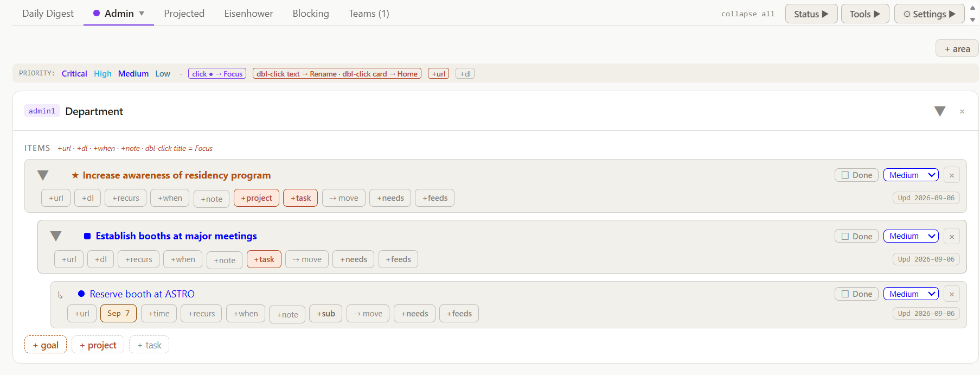Screen dimensions: 980x375
Task: Delete the Increase awareness of residency program item
Action: coord(952,175)
